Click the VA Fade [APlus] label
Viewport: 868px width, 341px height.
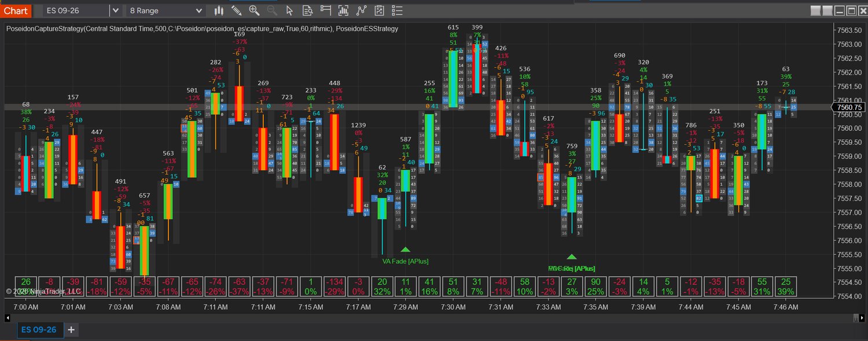pos(406,261)
